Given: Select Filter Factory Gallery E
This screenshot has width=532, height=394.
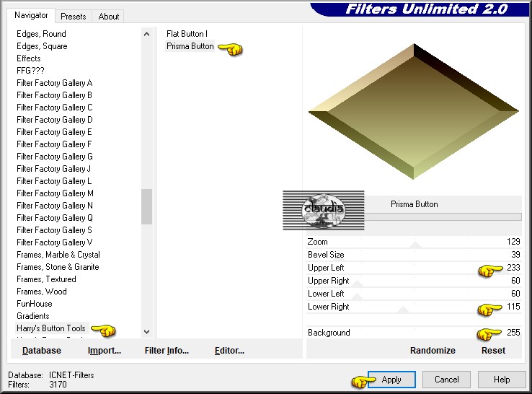Looking at the screenshot, I should 54,132.
